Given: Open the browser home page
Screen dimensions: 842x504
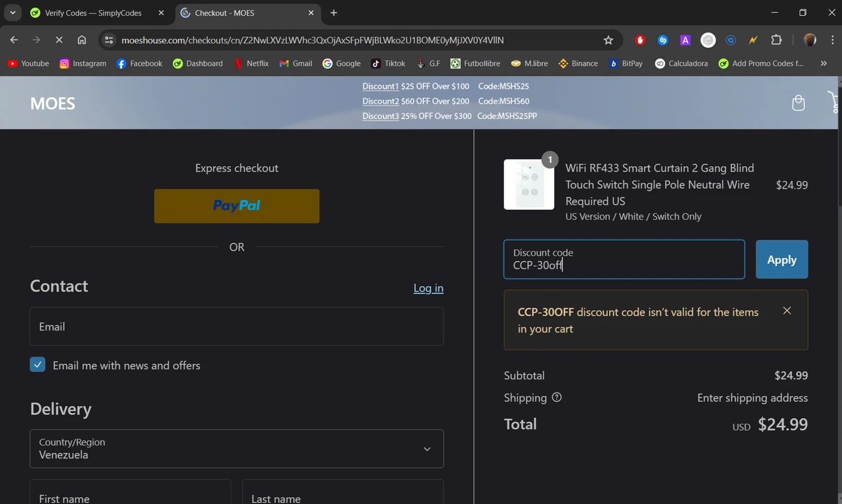Looking at the screenshot, I should (x=82, y=40).
